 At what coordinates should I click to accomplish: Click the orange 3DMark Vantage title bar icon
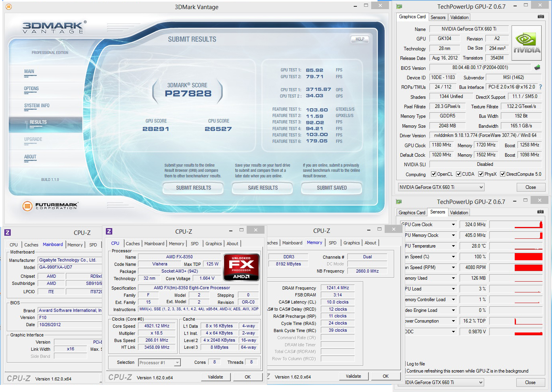pyautogui.click(x=9, y=7)
